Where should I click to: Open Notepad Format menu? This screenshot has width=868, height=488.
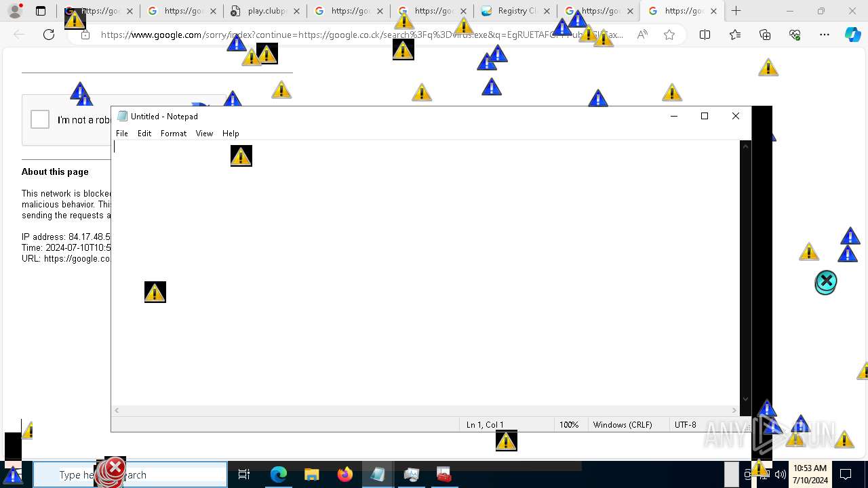coord(174,134)
